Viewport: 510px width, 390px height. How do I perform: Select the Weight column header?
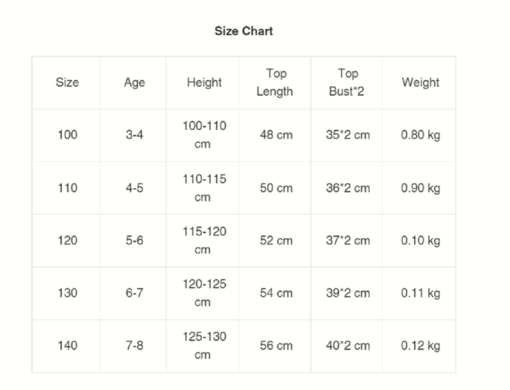click(421, 82)
